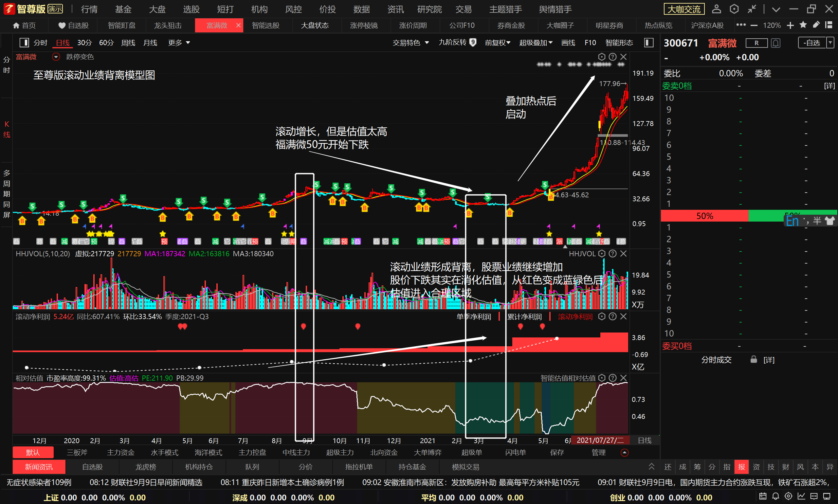Click the layout panel icon in tab bar
Screen dimensions: 838x504
[829, 25]
